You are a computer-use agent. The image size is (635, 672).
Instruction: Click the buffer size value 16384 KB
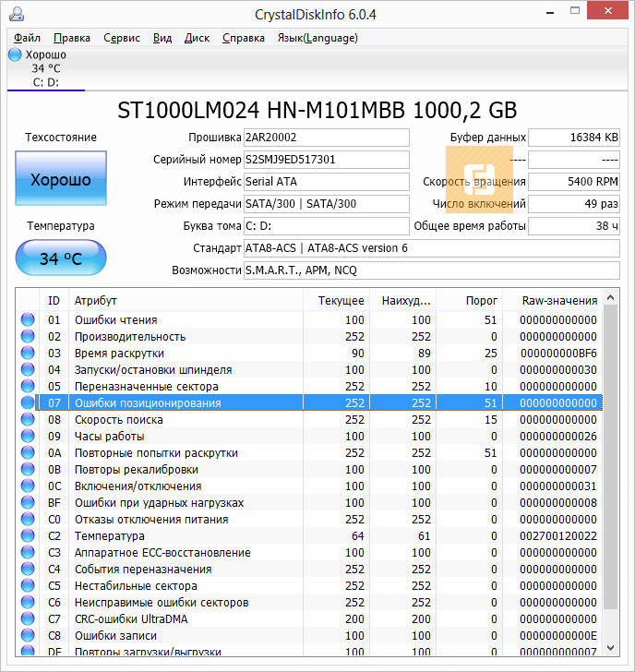tap(574, 138)
